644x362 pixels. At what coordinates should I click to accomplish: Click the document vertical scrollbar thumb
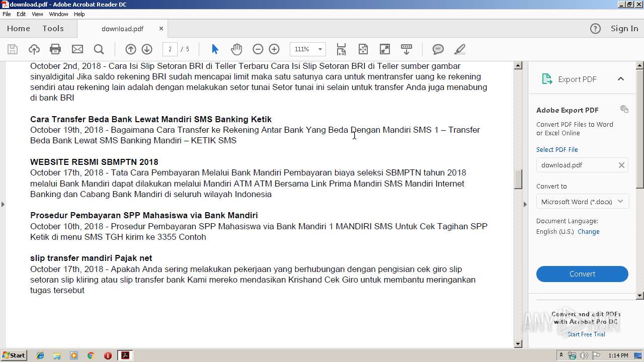(x=518, y=179)
